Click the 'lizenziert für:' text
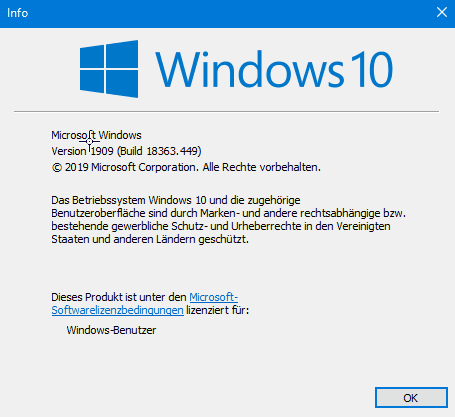 (x=218, y=310)
